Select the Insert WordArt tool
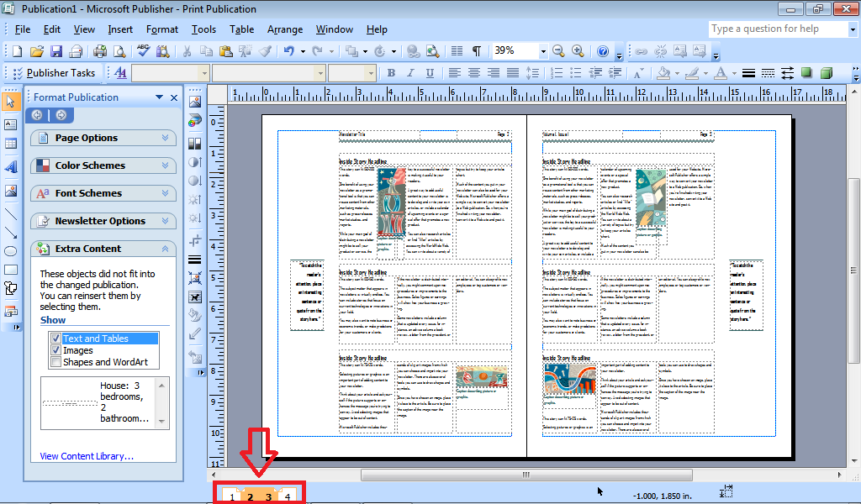861x504 pixels. (x=10, y=167)
